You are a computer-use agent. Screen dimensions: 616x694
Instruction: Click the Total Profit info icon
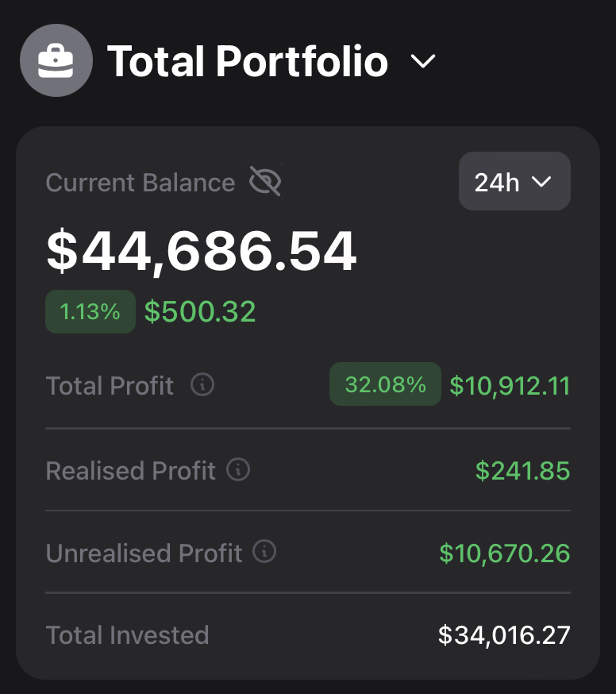pos(202,385)
